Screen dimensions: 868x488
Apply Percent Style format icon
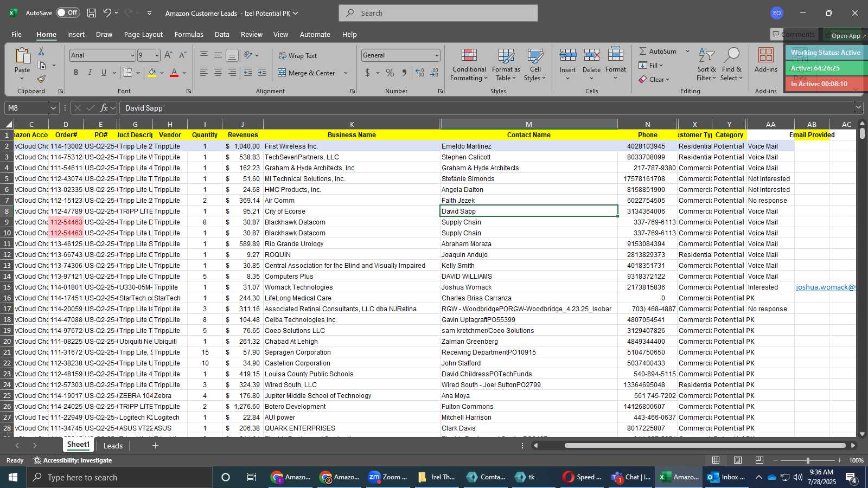(390, 73)
